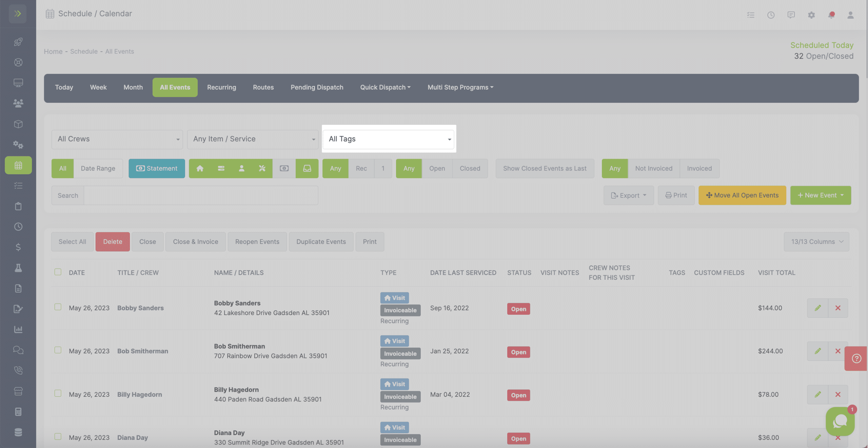
Task: Open the clock time icon in sidebar
Action: coord(18,227)
